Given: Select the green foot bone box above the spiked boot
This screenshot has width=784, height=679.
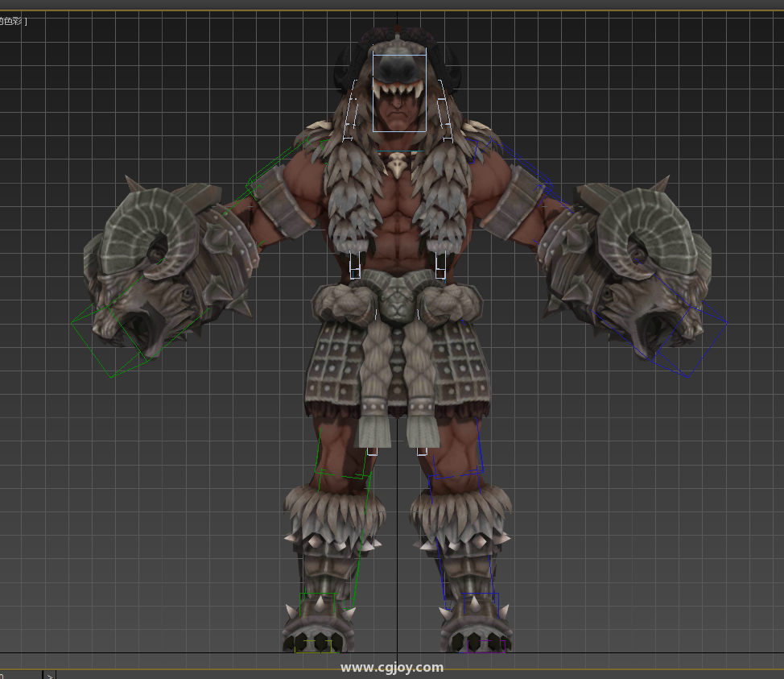Looking at the screenshot, I should click(317, 604).
